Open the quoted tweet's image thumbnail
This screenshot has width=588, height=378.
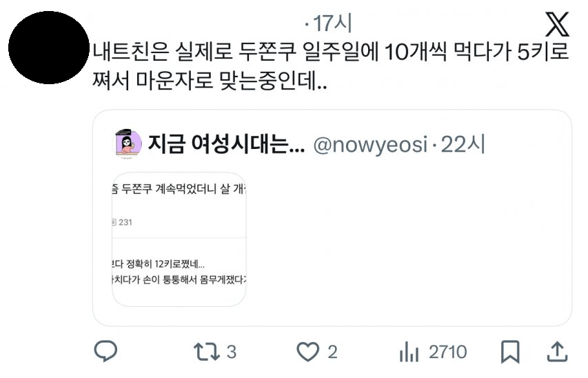point(179,239)
